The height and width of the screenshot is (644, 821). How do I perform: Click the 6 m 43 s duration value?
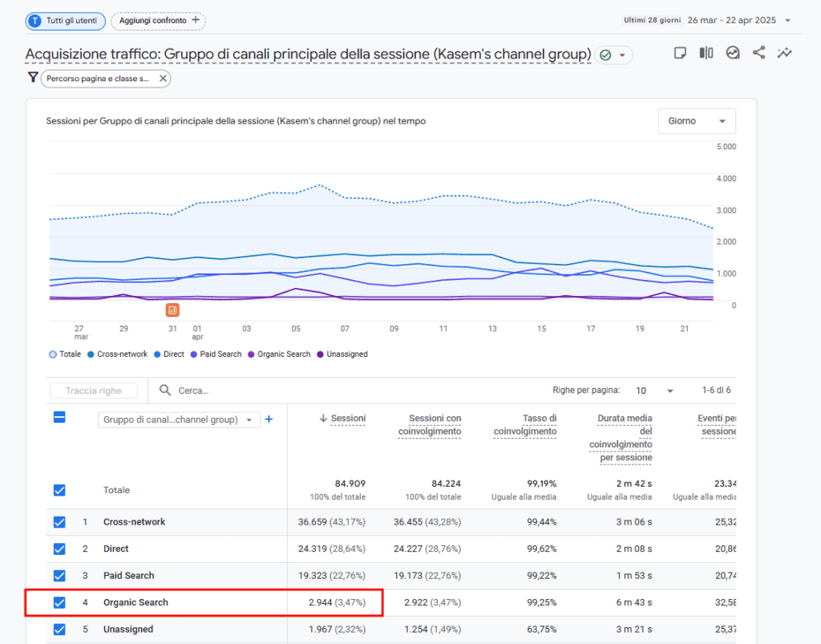click(x=634, y=602)
